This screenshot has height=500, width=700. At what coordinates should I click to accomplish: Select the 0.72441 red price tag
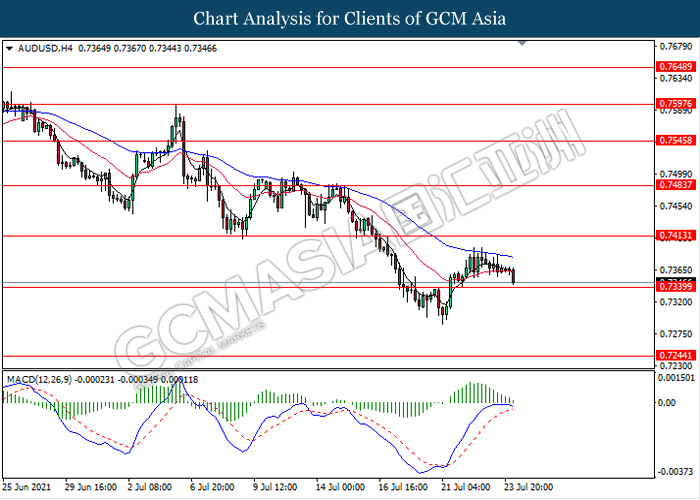pyautogui.click(x=674, y=356)
